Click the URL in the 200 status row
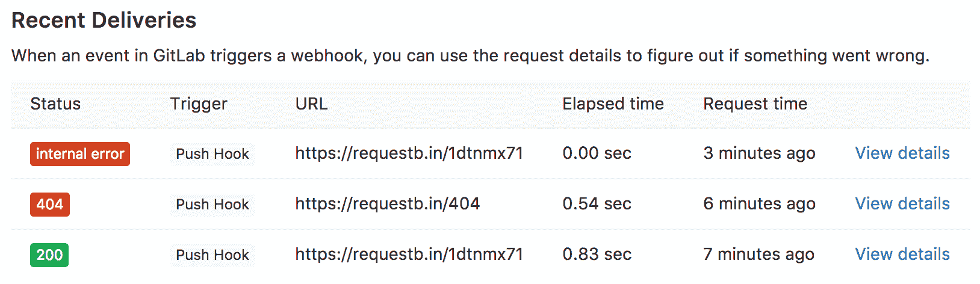The image size is (980, 284). click(x=409, y=255)
